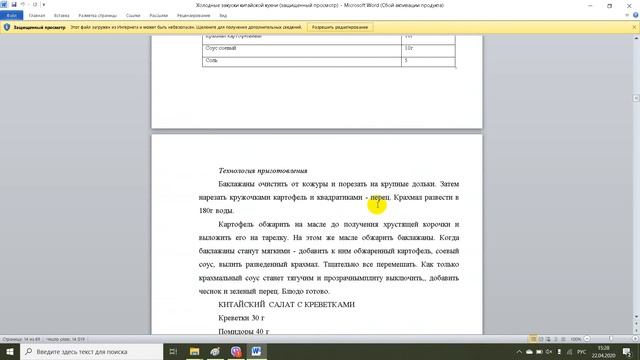Open the Рассылки ribbon tab

click(158, 16)
